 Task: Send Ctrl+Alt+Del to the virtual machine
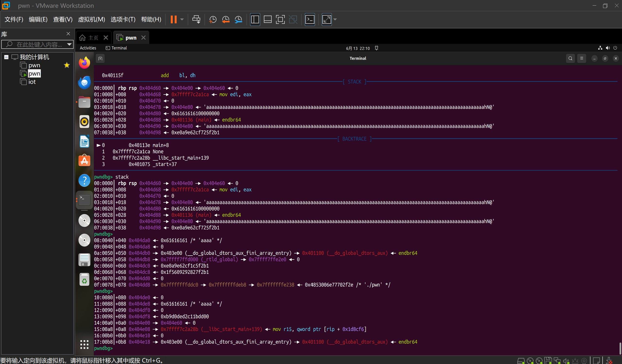[x=196, y=19]
